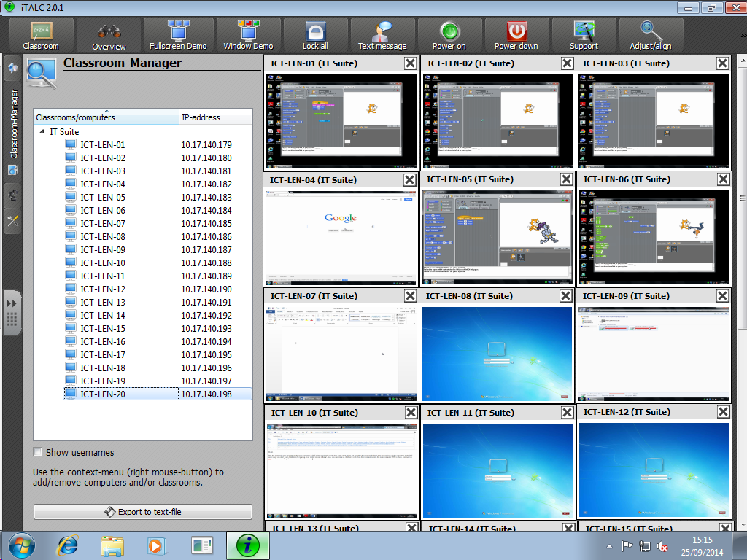Viewport: 747px width, 560px height.
Task: Enable Show usernames checkbox
Action: pos(38,452)
